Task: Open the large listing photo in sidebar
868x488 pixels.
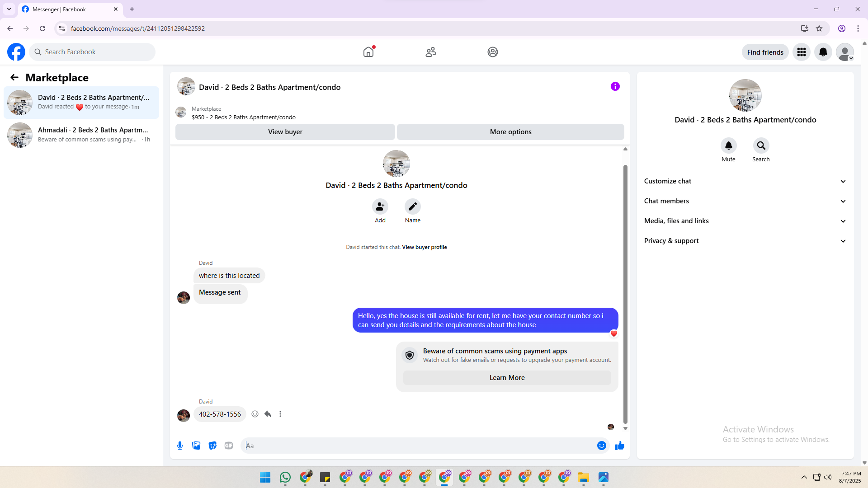Action: click(745, 95)
